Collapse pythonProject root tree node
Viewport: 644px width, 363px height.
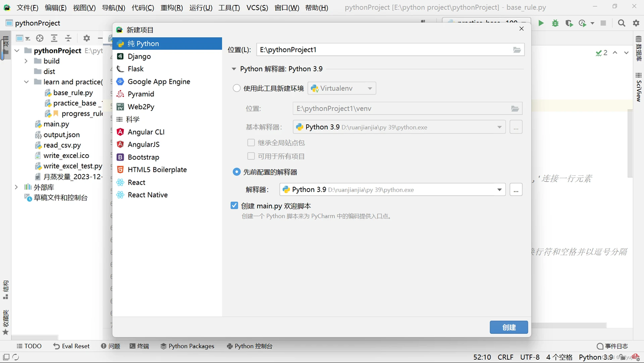pyautogui.click(x=17, y=50)
